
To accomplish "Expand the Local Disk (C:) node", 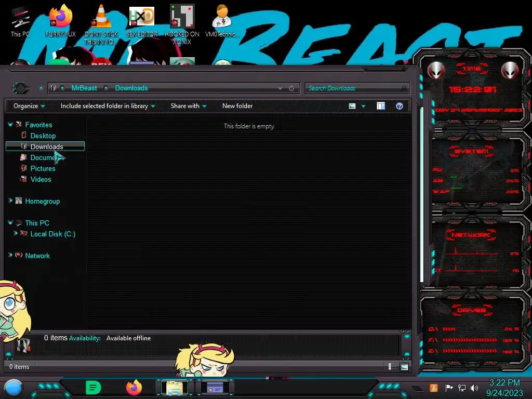I will 15,233.
